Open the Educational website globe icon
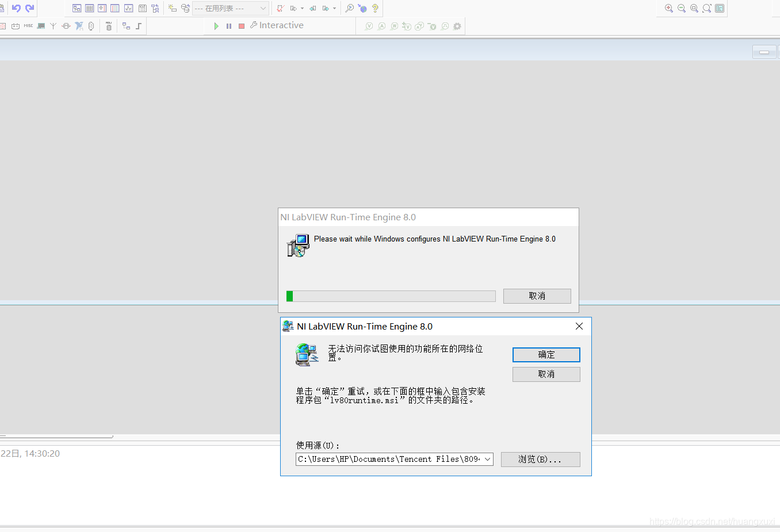Screen dimensions: 780x532 pyautogui.click(x=362, y=8)
